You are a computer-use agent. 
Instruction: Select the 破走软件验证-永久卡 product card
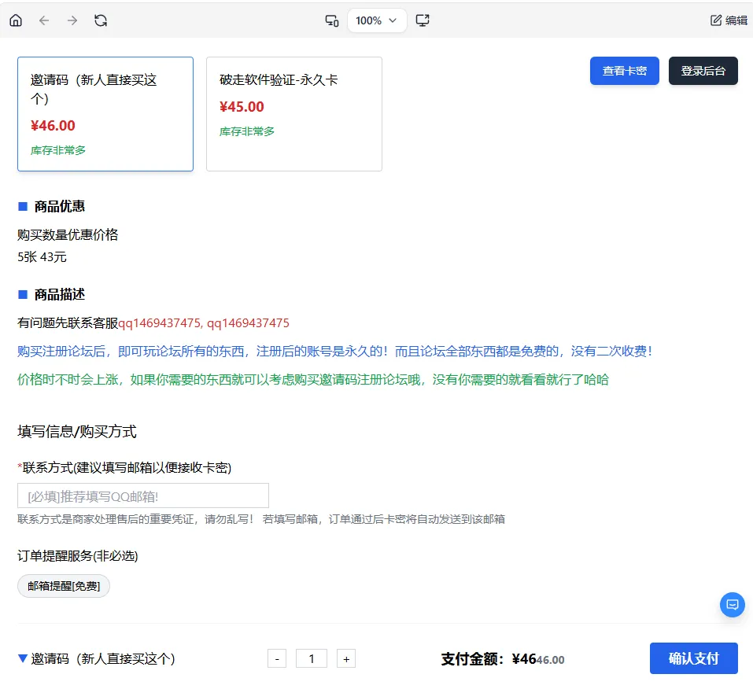click(293, 113)
